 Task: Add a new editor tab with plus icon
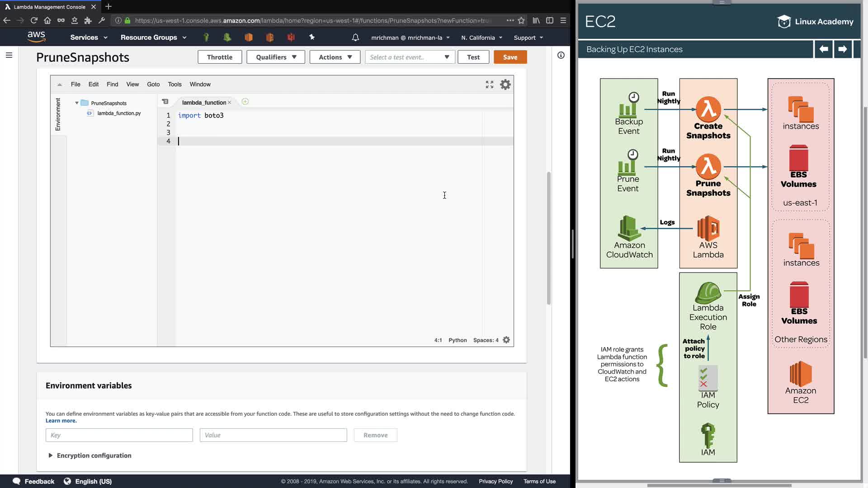click(x=245, y=102)
